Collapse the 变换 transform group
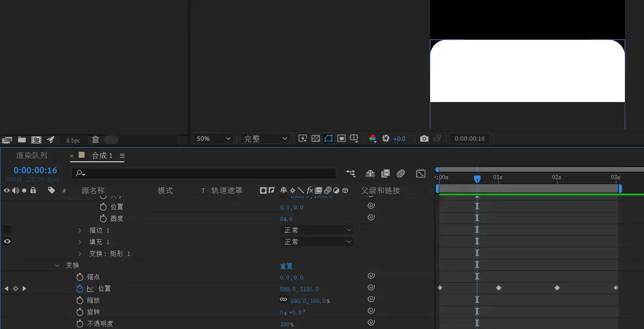 click(57, 266)
